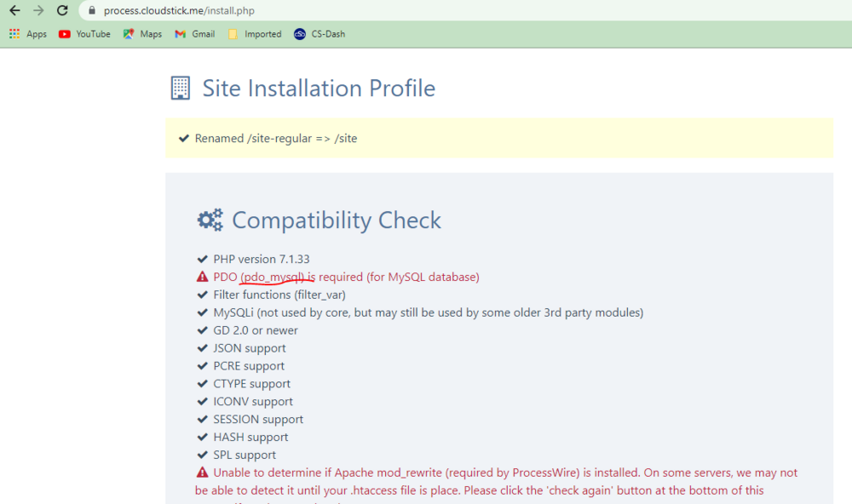Reload the install.php page
Viewport: 852px width, 504px height.
point(62,11)
